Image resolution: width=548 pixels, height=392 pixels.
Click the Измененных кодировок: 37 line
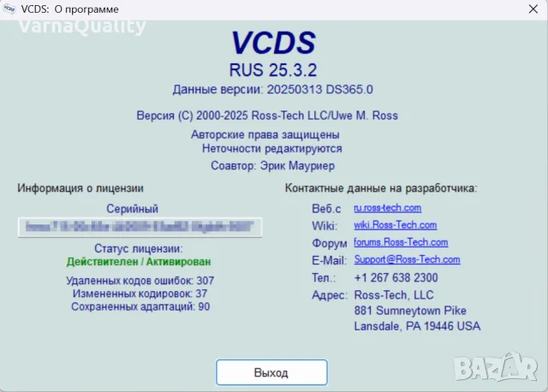[140, 294]
